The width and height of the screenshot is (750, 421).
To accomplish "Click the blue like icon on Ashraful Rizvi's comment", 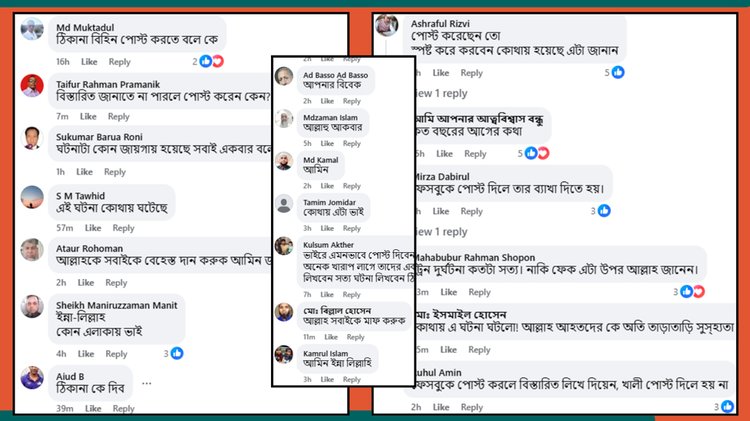I will pos(618,72).
